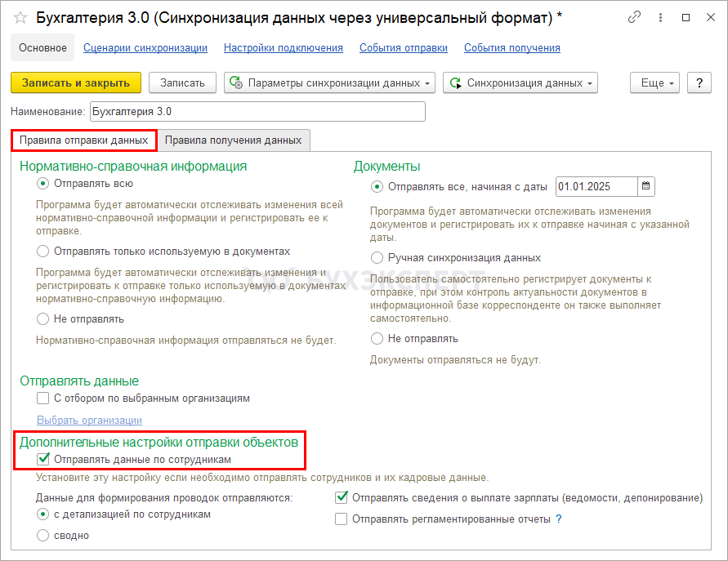Maximize the window
The width and height of the screenshot is (728, 561).
click(x=686, y=18)
